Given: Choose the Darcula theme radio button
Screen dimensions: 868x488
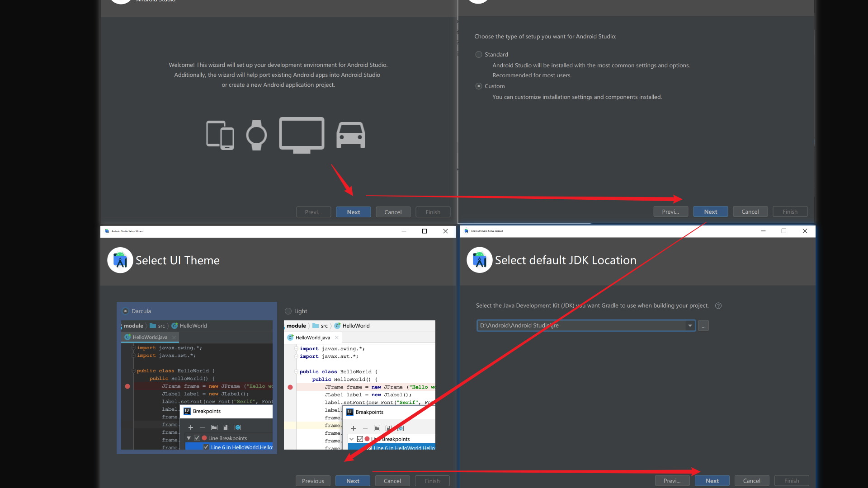Looking at the screenshot, I should point(126,311).
